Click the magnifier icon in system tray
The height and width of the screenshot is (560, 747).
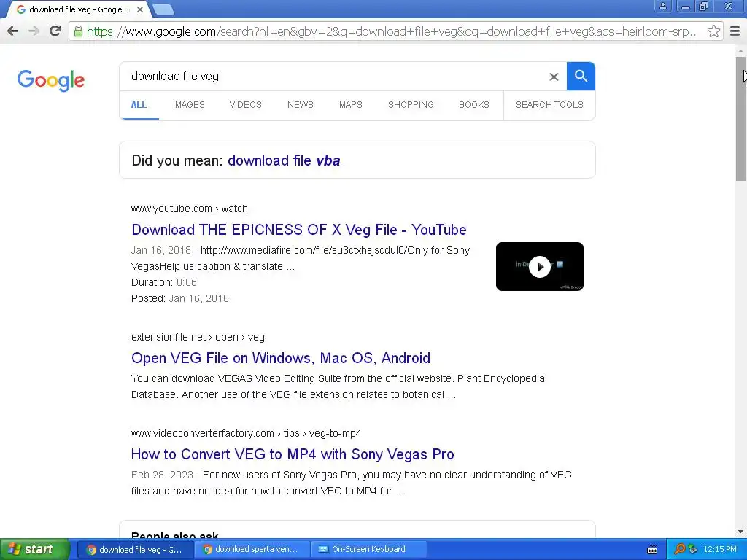coord(679,550)
